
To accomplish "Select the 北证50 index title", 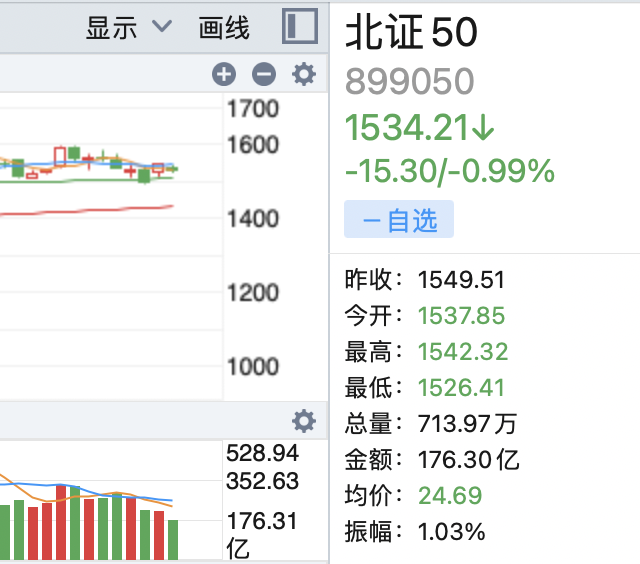I will click(411, 33).
